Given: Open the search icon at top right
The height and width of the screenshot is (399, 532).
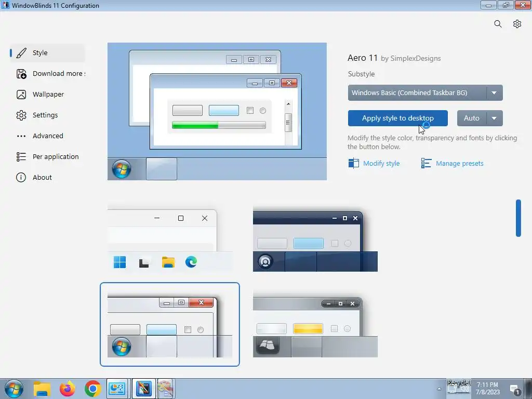Looking at the screenshot, I should pyautogui.click(x=498, y=24).
